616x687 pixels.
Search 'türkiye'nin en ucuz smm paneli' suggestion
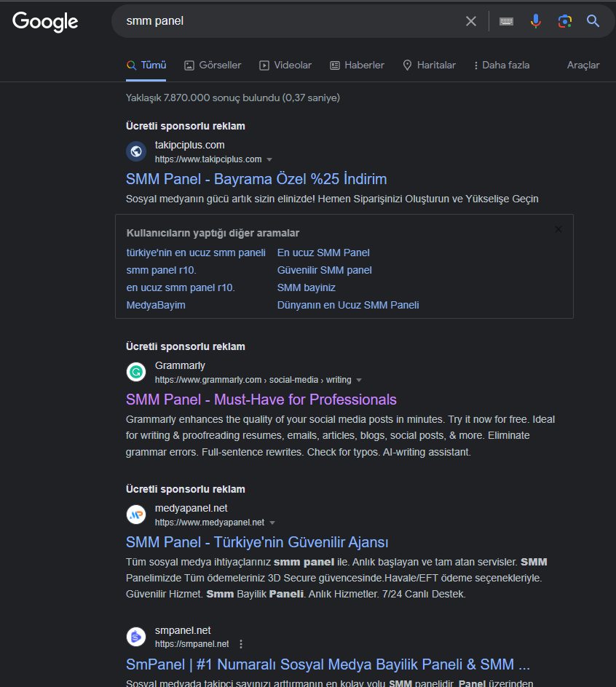(x=196, y=253)
